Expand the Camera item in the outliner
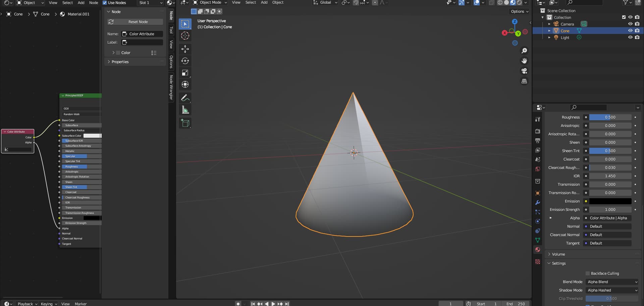The height and width of the screenshot is (306, 644). pyautogui.click(x=549, y=24)
